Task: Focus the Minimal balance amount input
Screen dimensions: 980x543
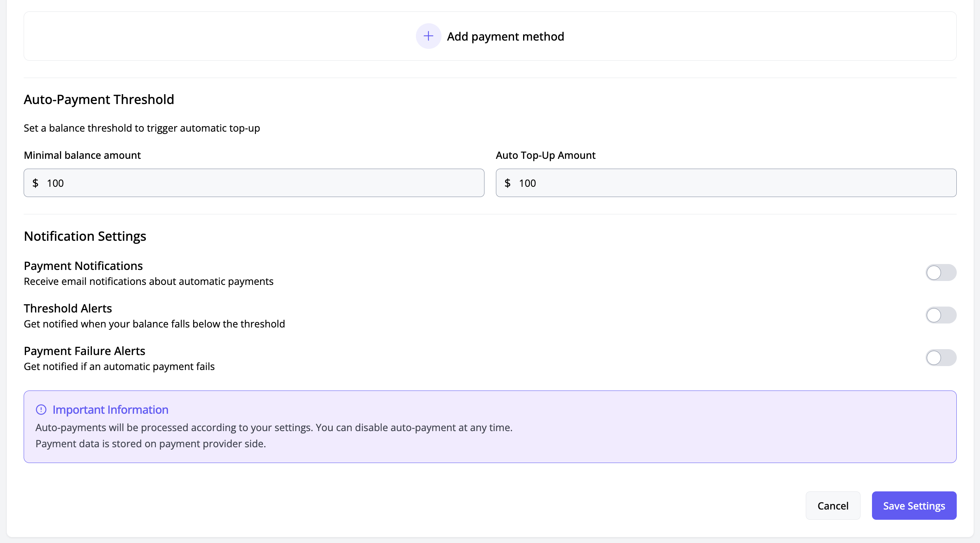Action: 260,183
